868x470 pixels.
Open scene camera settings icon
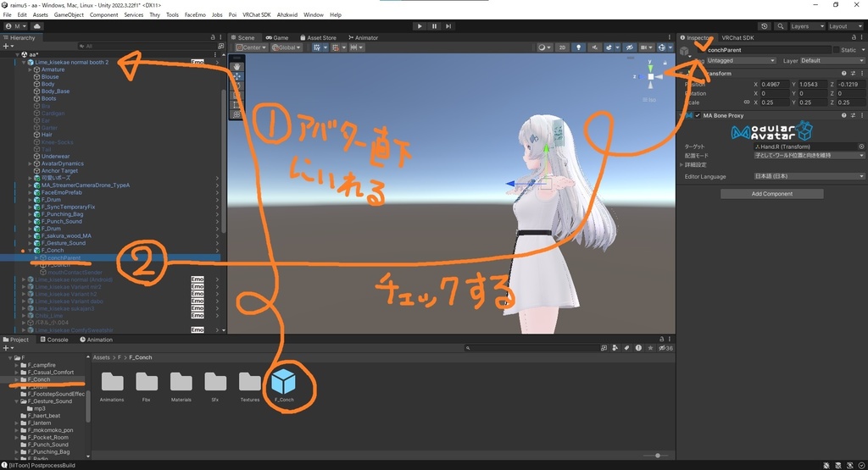tap(645, 47)
